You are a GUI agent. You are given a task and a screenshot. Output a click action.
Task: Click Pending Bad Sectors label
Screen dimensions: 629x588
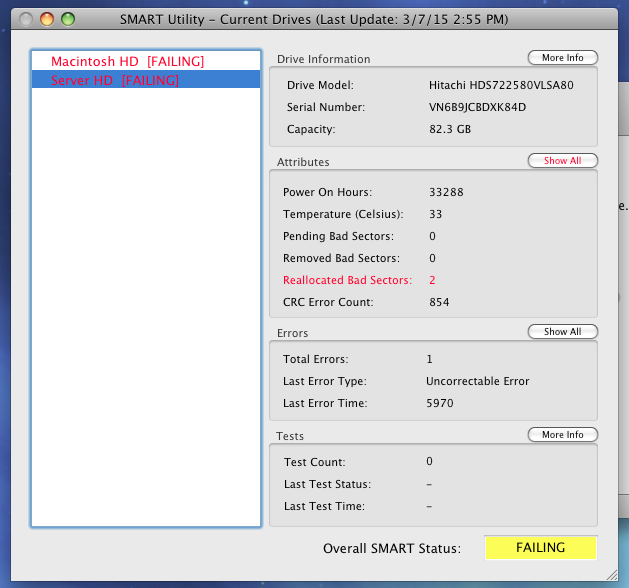point(338,236)
